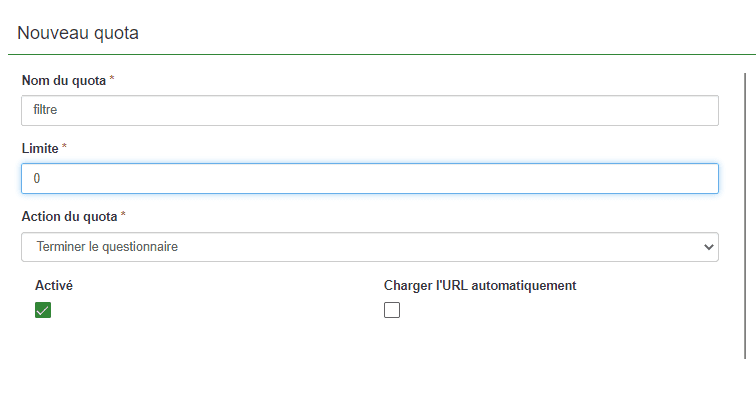Open the Action du quota dropdown

(x=370, y=247)
